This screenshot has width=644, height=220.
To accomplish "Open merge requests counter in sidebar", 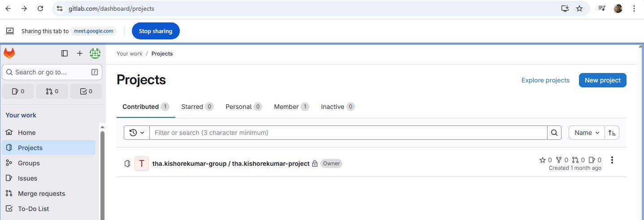I will [52, 91].
